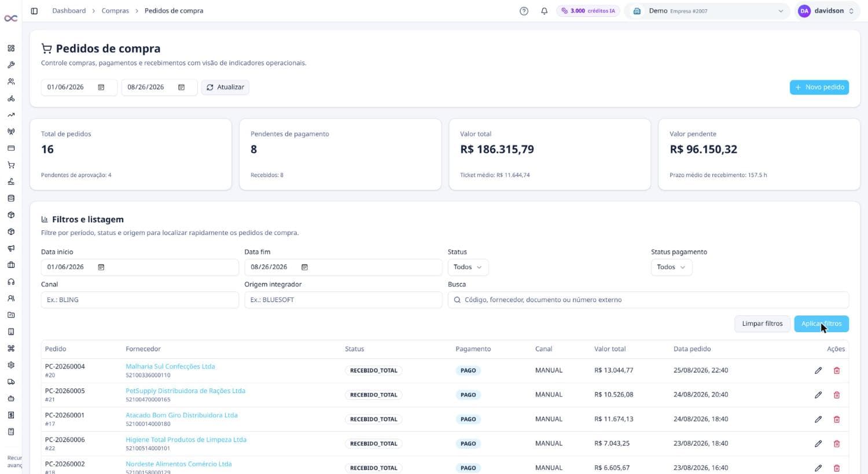Create a Novo pedido

(819, 87)
